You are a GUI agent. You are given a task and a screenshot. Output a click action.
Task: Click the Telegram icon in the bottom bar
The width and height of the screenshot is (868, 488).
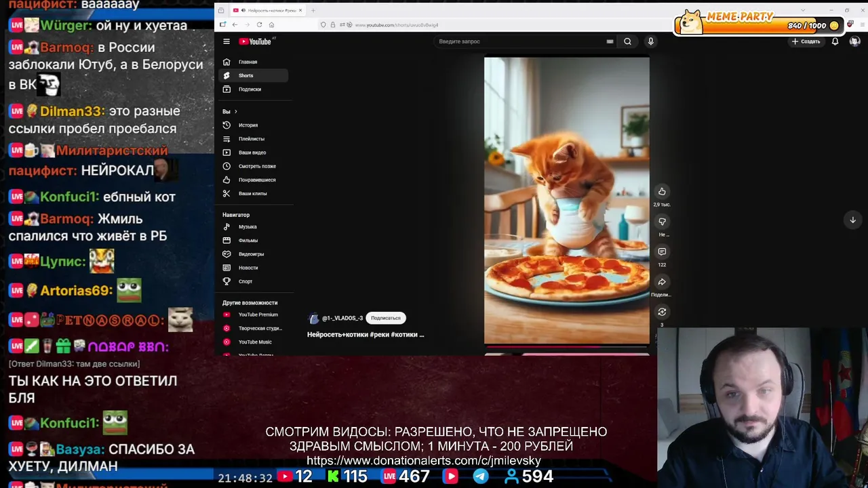pos(480,476)
